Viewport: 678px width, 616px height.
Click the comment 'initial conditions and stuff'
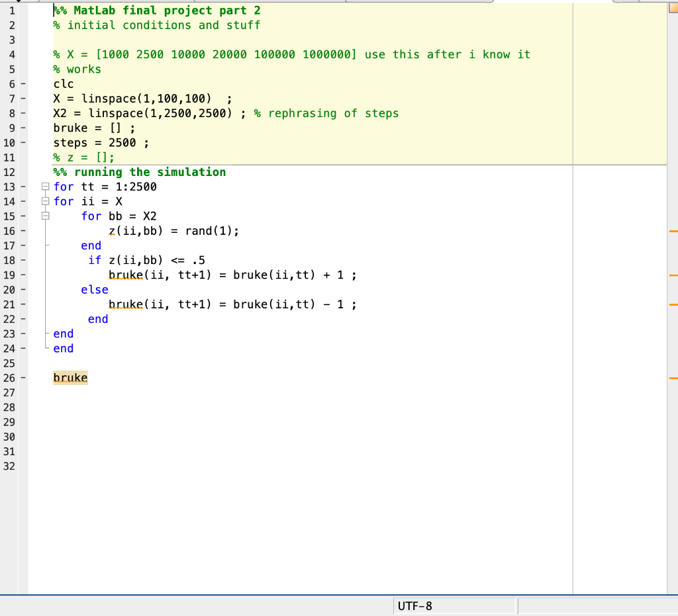164,26
